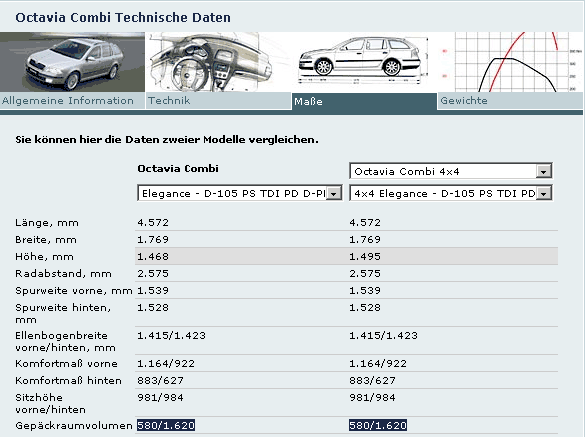The height and width of the screenshot is (437, 585).
Task: Open the Allgemeine Information tab
Action: click(x=72, y=101)
